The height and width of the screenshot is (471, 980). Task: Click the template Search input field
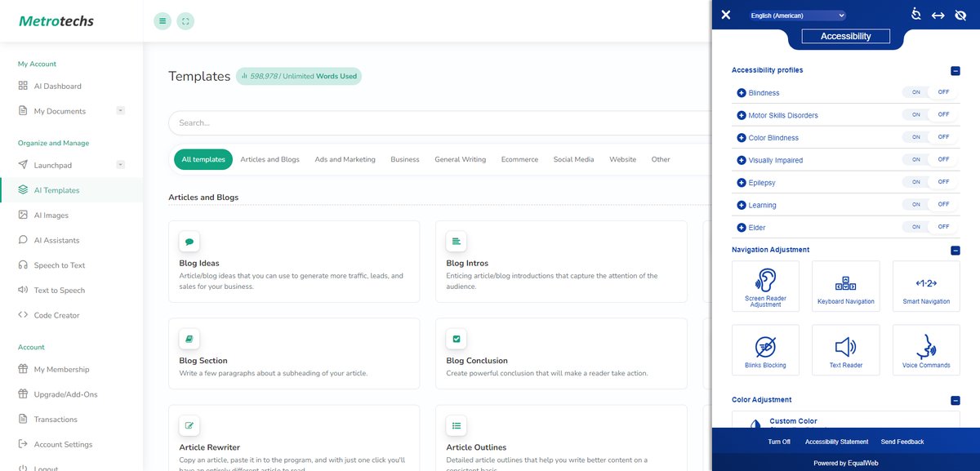408,122
